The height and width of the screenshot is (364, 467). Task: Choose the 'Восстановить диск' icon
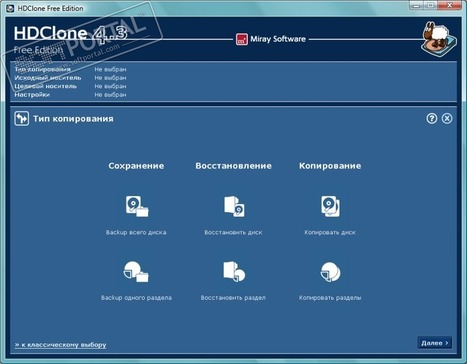click(234, 206)
